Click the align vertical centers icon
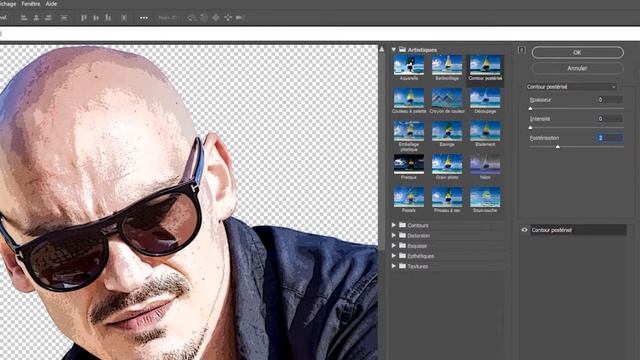The image size is (640, 360). tap(96, 18)
